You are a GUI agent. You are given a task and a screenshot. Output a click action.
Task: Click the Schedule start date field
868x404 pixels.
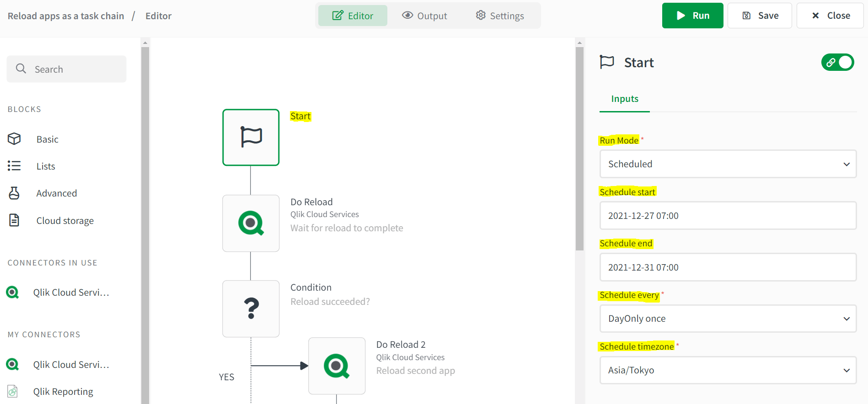(x=728, y=216)
